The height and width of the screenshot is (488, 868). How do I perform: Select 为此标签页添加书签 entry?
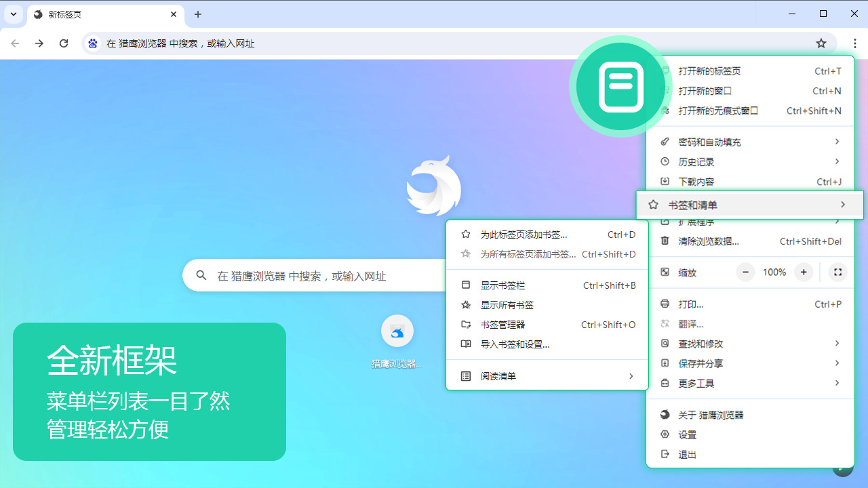coord(522,234)
